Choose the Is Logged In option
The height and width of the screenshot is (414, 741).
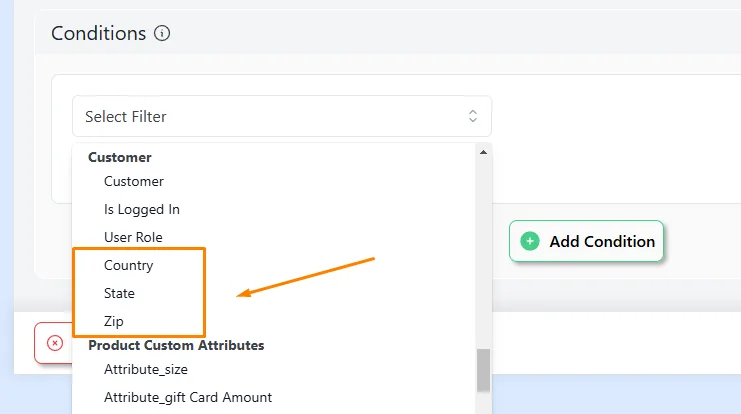142,209
